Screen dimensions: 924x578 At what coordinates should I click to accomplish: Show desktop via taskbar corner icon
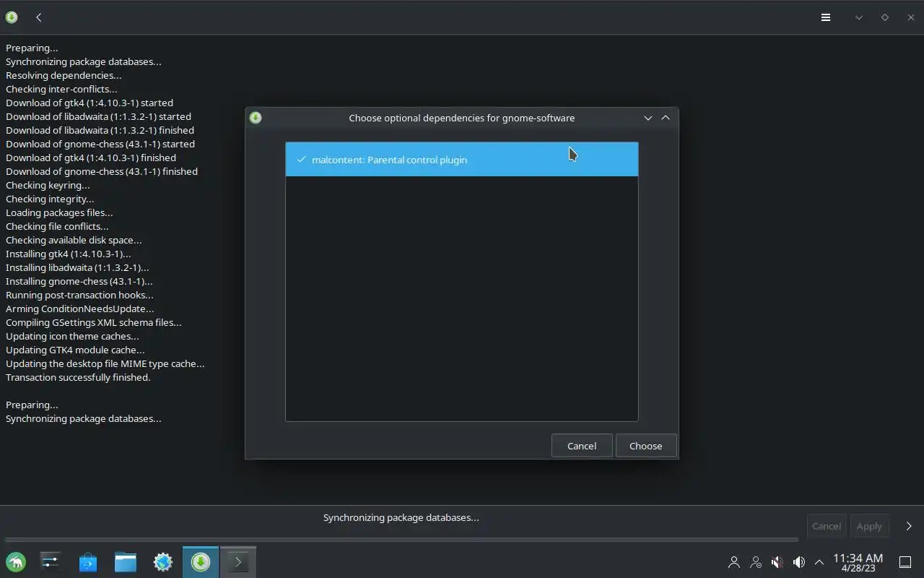click(x=905, y=562)
